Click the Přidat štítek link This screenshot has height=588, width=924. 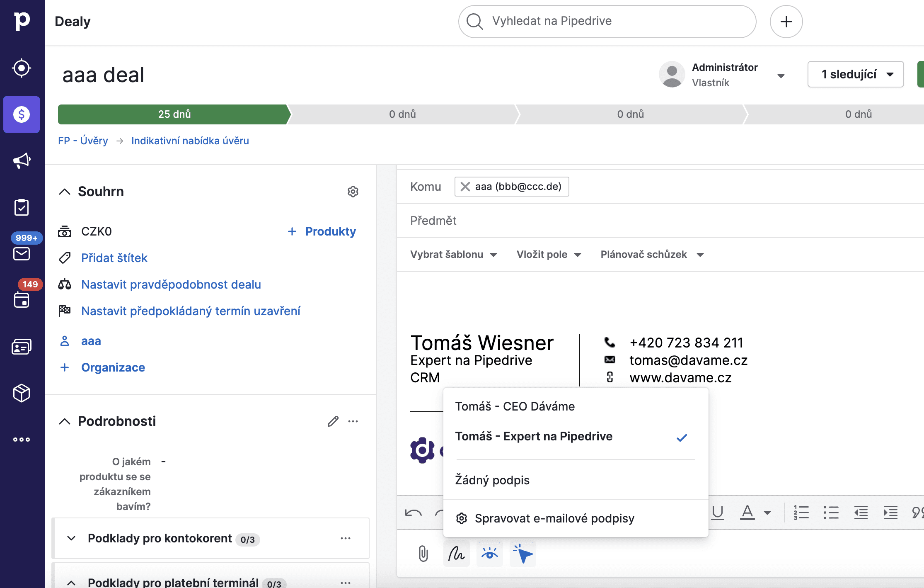[114, 258]
